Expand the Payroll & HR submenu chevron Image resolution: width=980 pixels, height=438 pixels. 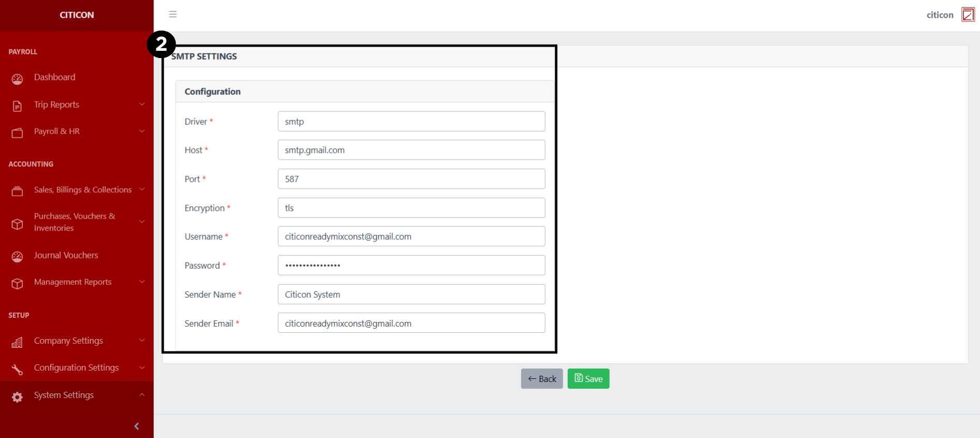[x=142, y=131]
